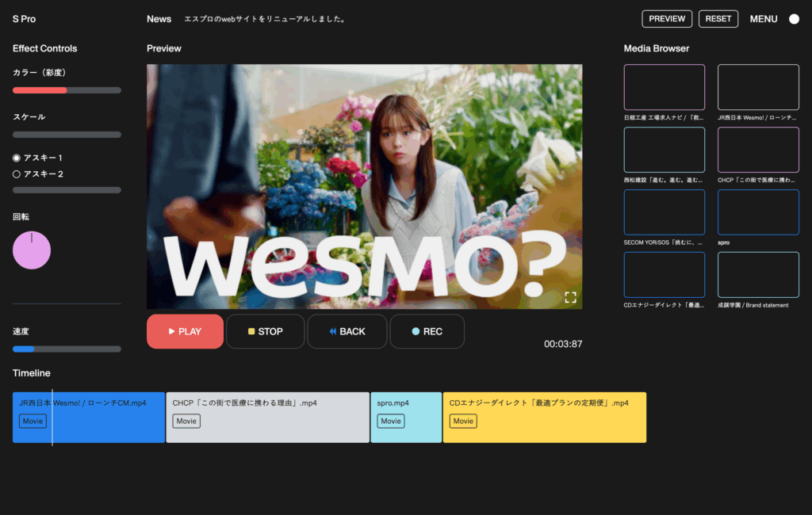Click the Movie tag on the JR西日本 clip

coord(33,422)
